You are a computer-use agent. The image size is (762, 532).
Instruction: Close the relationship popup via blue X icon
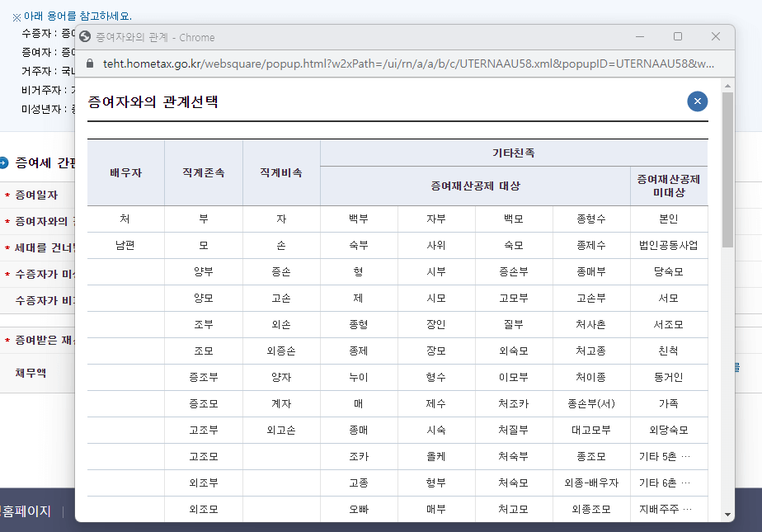[x=697, y=101]
